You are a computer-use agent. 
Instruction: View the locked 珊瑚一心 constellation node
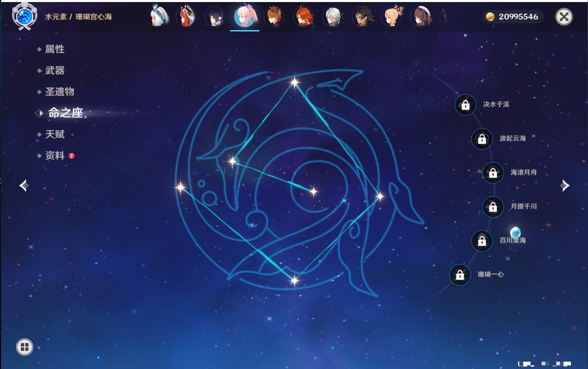point(460,275)
